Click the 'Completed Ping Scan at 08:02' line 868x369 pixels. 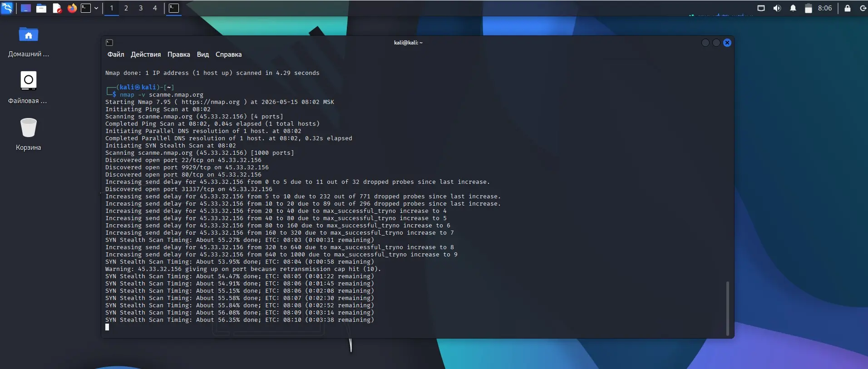click(212, 124)
